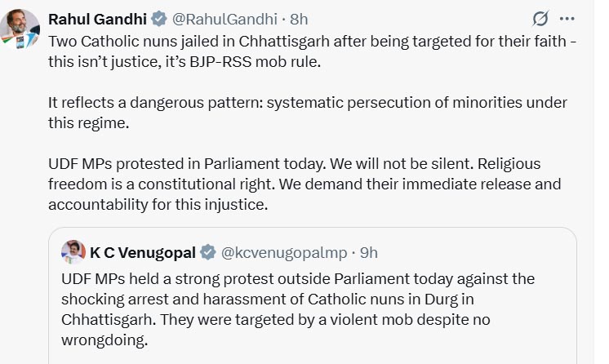Open the three-dot More options menu
Image resolution: width=609 pixels, height=364 pixels.
pyautogui.click(x=577, y=19)
